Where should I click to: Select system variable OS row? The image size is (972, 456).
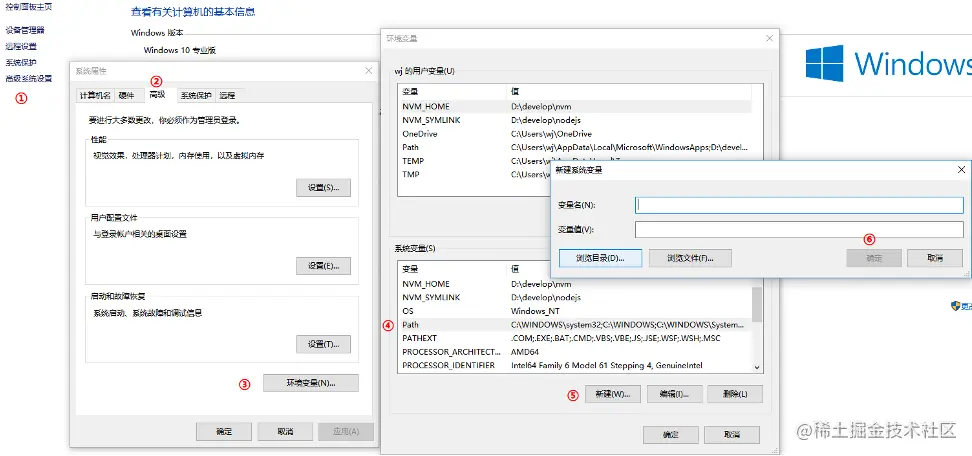tap(575, 311)
